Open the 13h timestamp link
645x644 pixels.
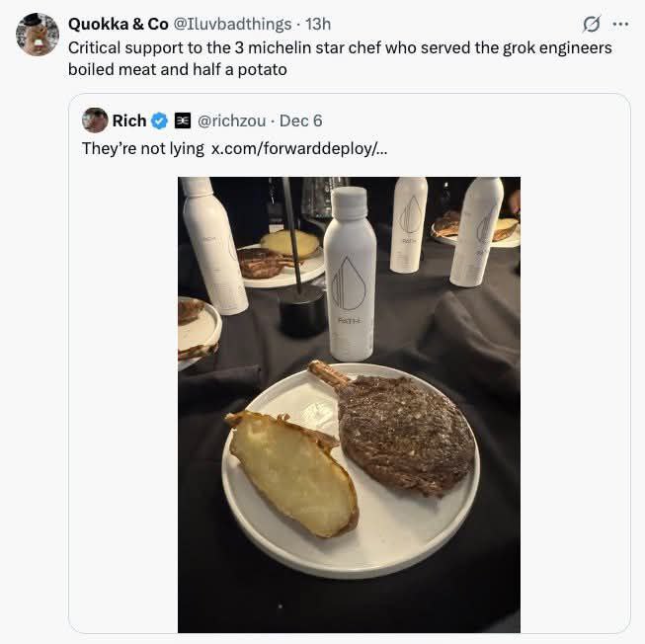[318, 24]
